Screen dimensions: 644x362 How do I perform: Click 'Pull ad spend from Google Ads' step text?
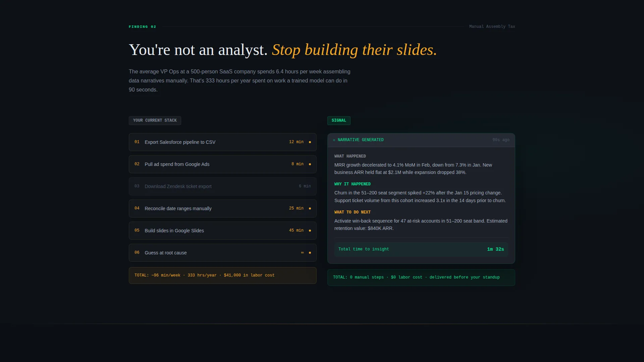pos(177,164)
